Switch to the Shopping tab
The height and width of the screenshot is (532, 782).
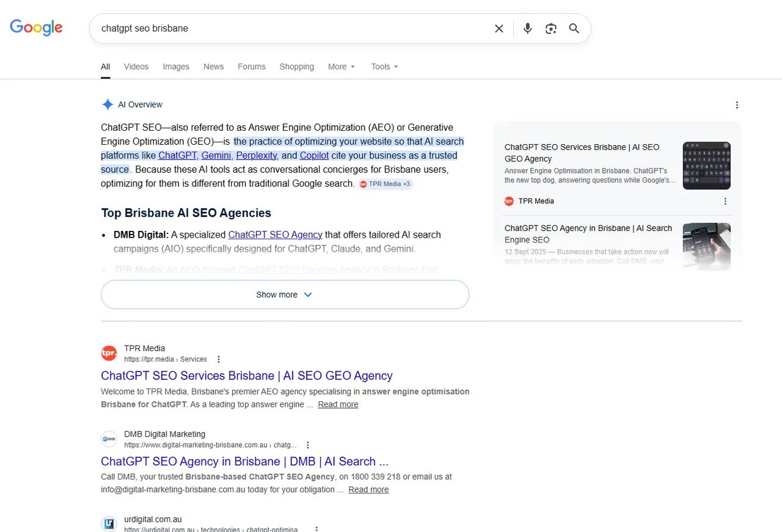[297, 67]
